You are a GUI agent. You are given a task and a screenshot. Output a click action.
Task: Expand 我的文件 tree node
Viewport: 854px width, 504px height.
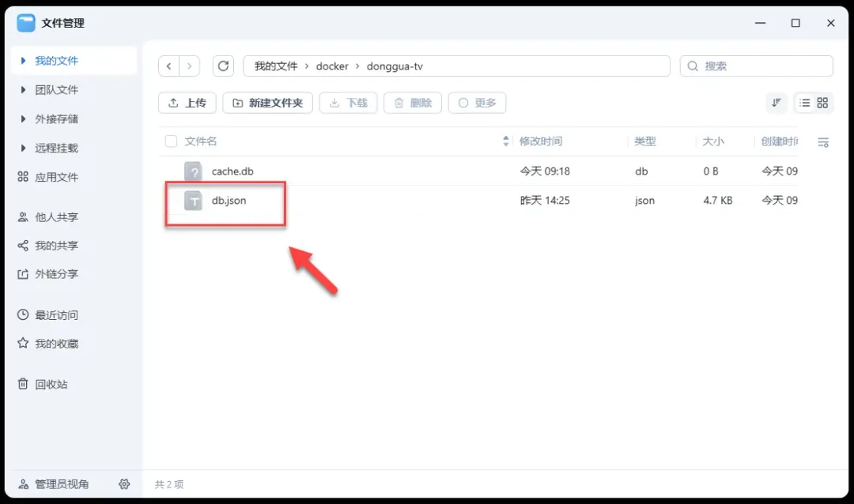(24, 61)
